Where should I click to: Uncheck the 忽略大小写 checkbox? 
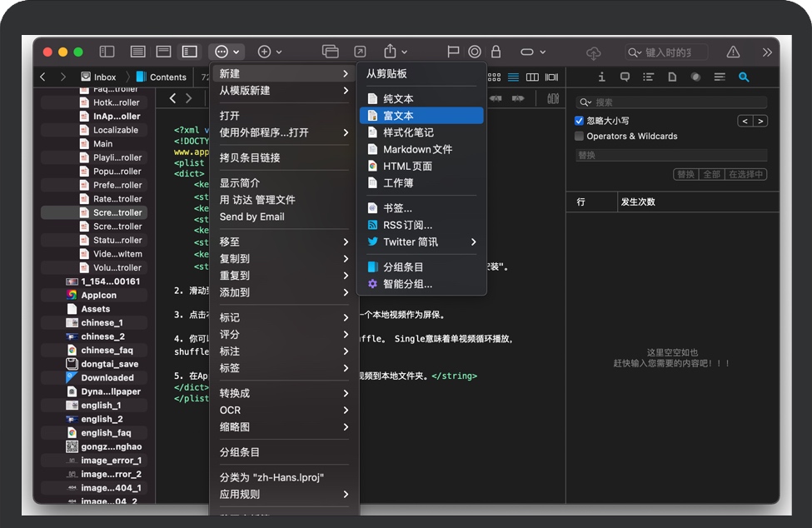tap(580, 121)
